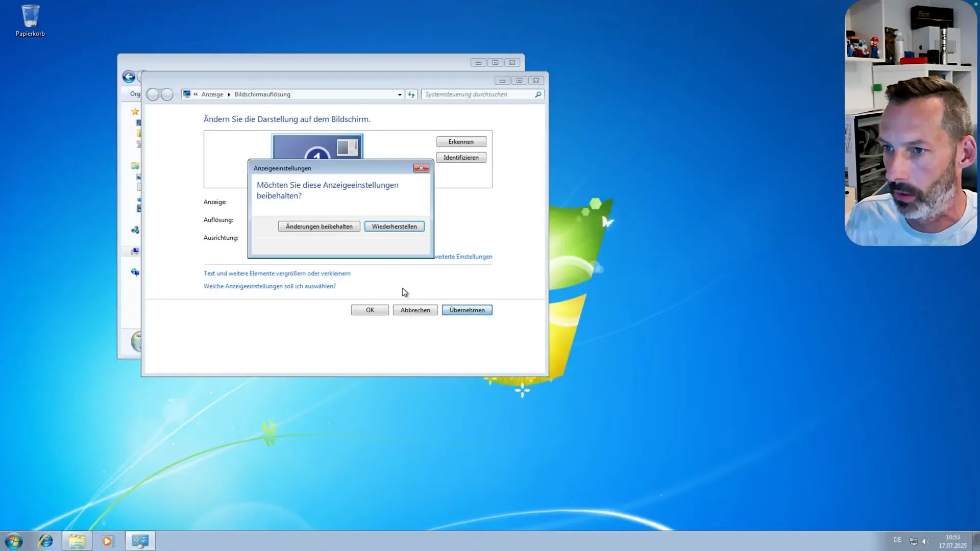Open the link to enlarge text and elements

tap(277, 273)
